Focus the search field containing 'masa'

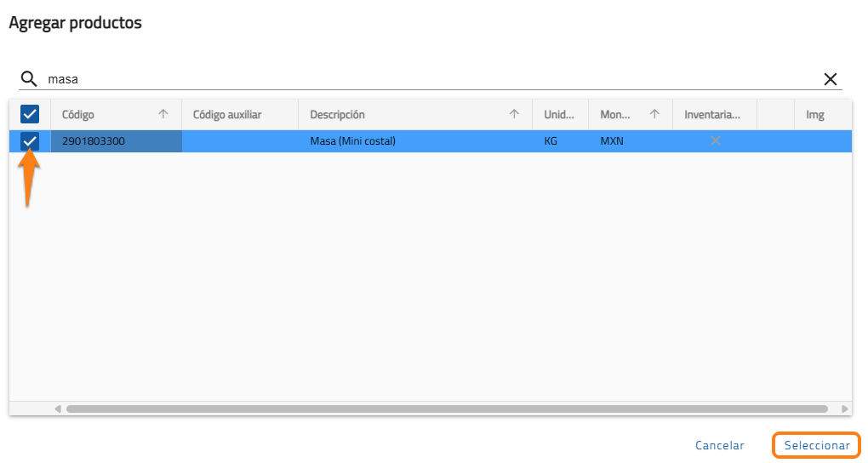pos(425,79)
